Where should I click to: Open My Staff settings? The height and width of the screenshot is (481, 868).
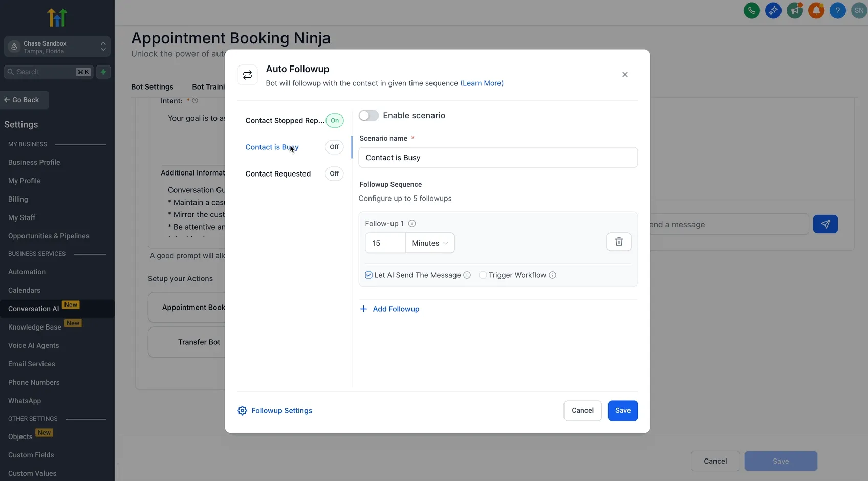pyautogui.click(x=21, y=217)
